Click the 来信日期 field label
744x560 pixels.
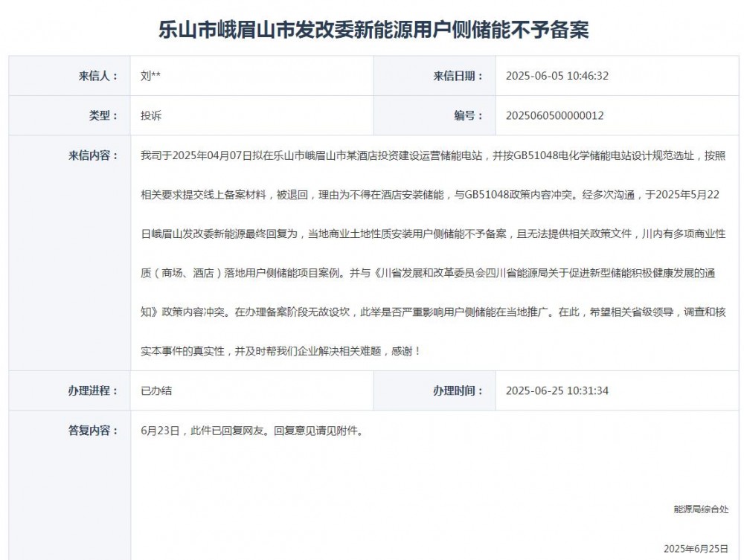[458, 76]
